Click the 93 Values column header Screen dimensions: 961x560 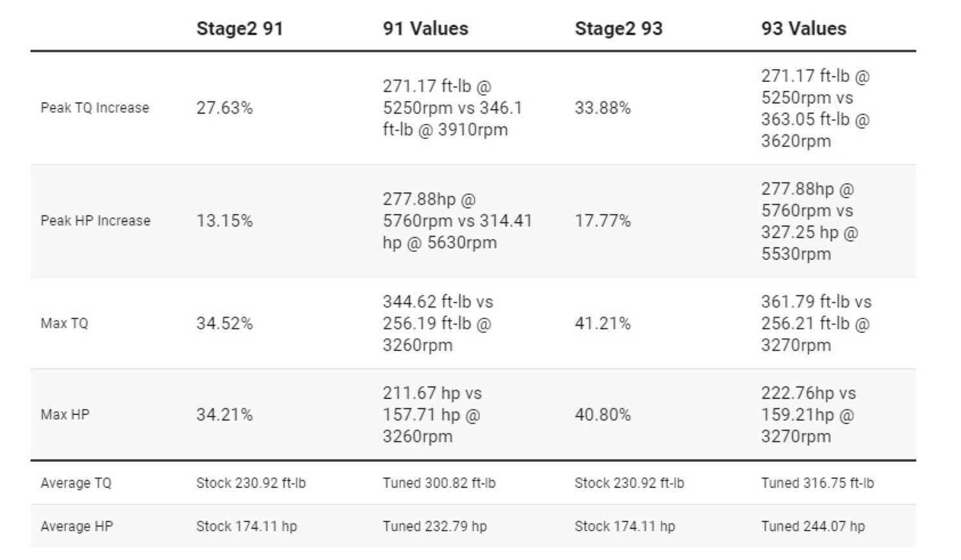point(803,29)
